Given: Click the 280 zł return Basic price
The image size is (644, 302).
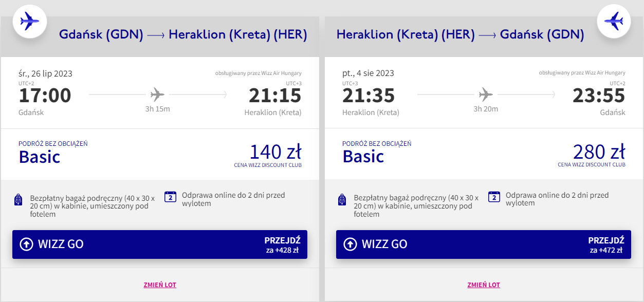Looking at the screenshot, I should pos(599,152).
